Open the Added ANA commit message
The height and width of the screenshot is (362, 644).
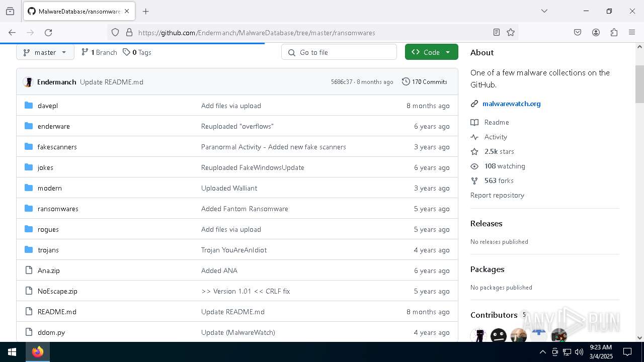click(219, 270)
